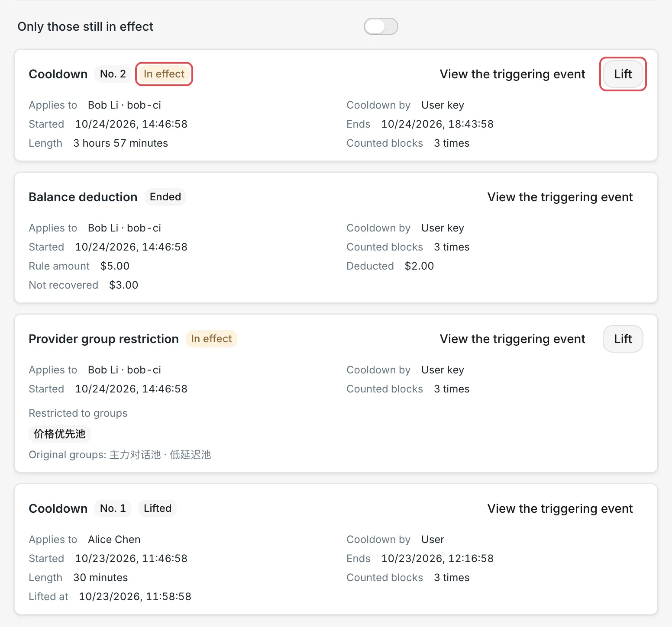The height and width of the screenshot is (627, 672).
Task: Click the Lifted badge on Cooldown No. 1
Action: pyautogui.click(x=158, y=508)
